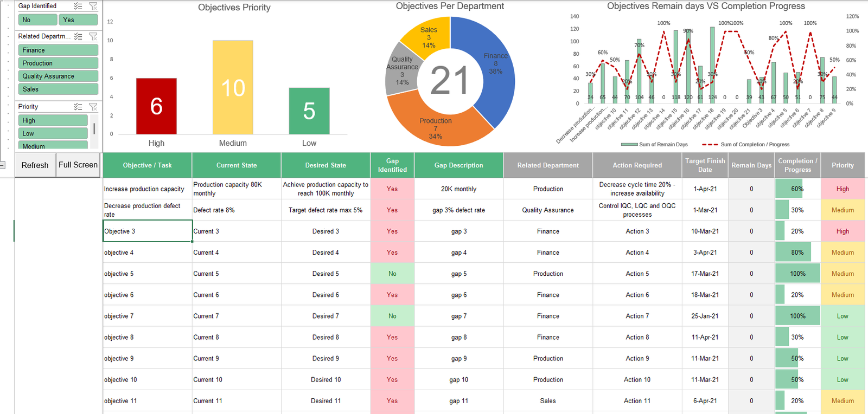Filter Gap Identified by No

coord(37,20)
